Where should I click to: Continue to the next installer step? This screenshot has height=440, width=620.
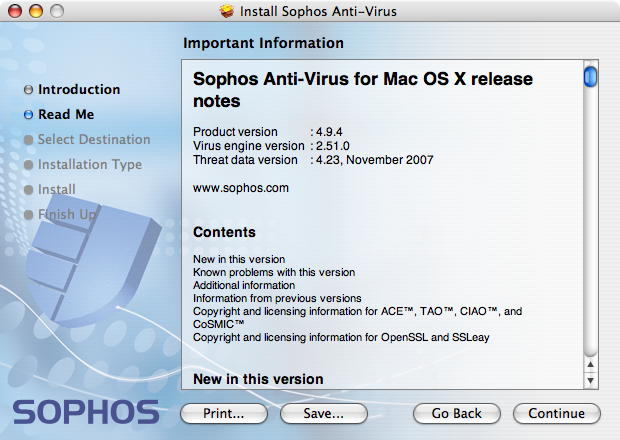pos(557,413)
